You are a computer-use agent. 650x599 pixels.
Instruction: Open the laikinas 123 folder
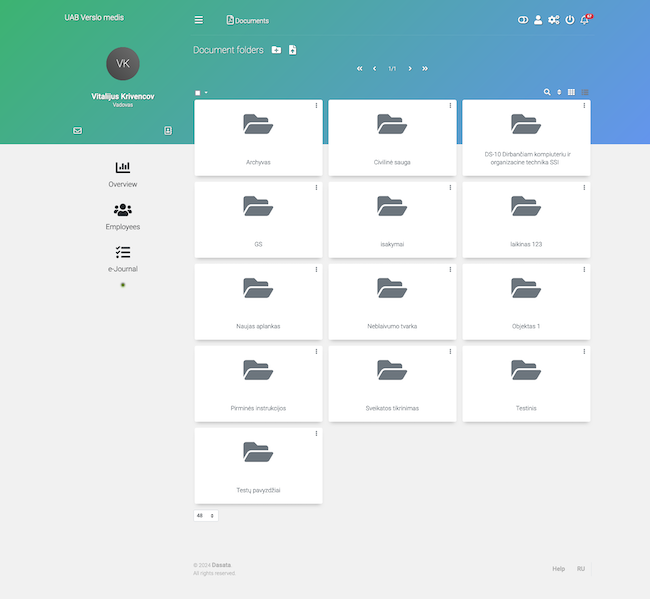526,220
